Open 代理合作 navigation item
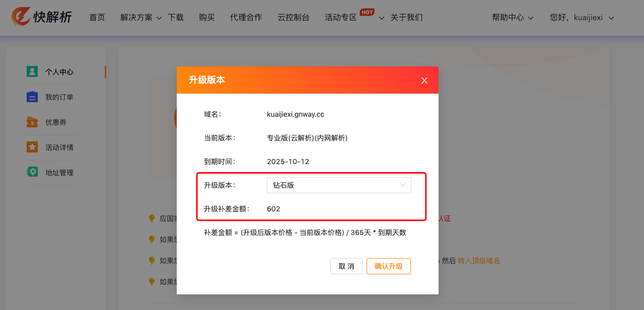This screenshot has height=310, width=644. coord(246,18)
